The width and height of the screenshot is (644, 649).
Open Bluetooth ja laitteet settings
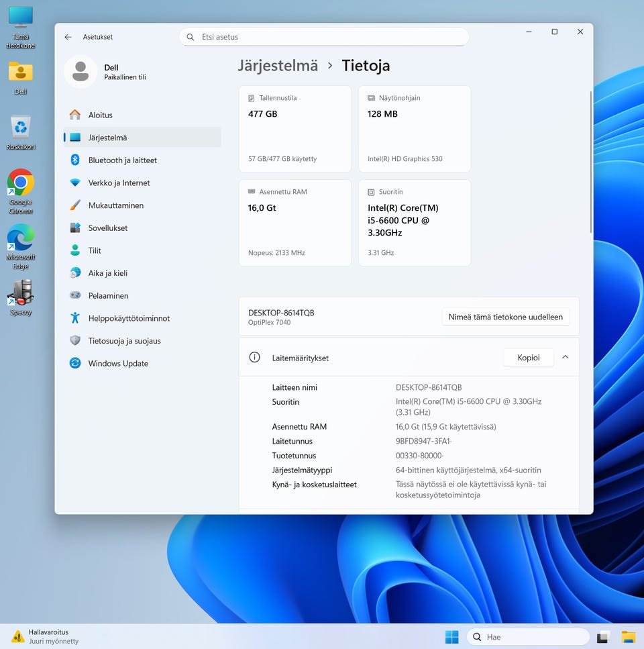pyautogui.click(x=122, y=160)
